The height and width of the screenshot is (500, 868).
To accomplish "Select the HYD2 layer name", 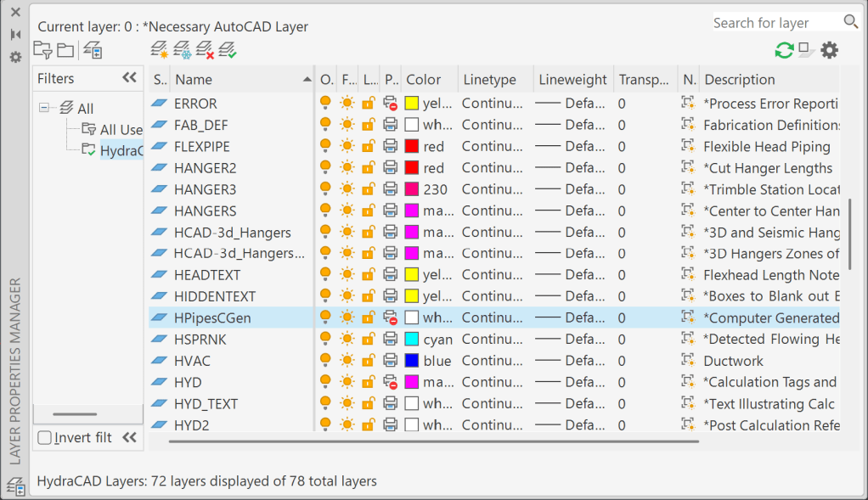I will tap(192, 425).
